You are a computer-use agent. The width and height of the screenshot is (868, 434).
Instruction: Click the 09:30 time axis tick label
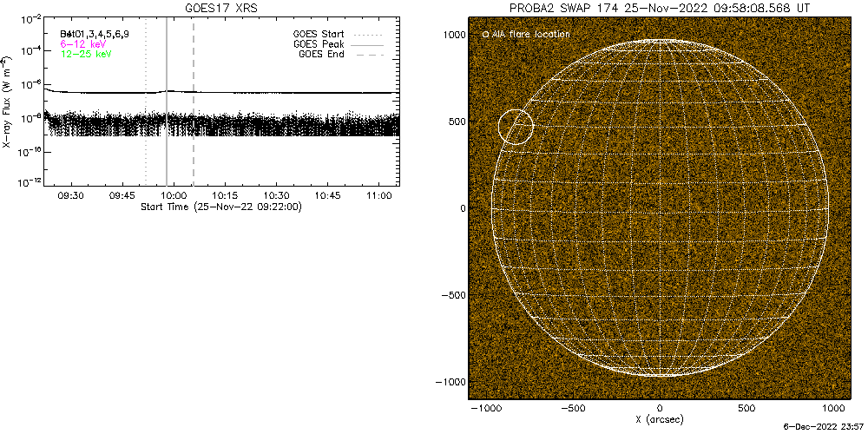coord(71,196)
